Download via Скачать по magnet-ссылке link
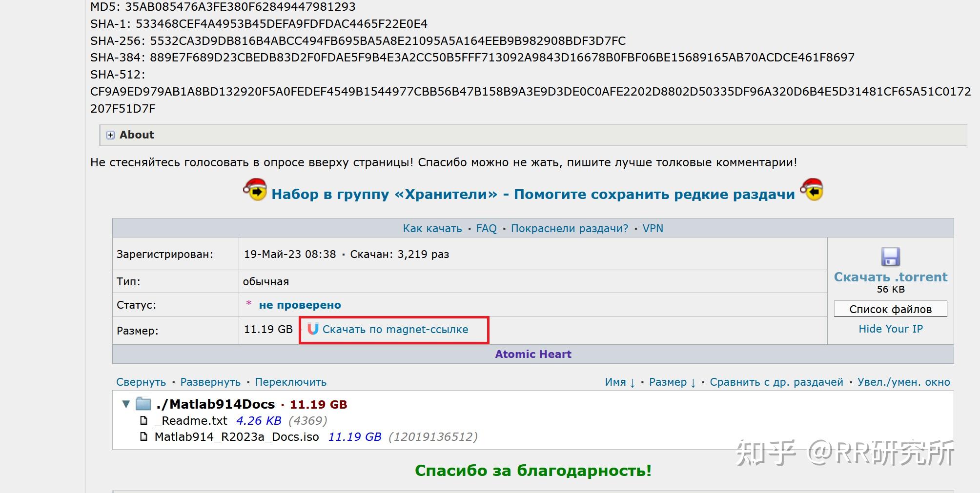The image size is (980, 493). (395, 330)
